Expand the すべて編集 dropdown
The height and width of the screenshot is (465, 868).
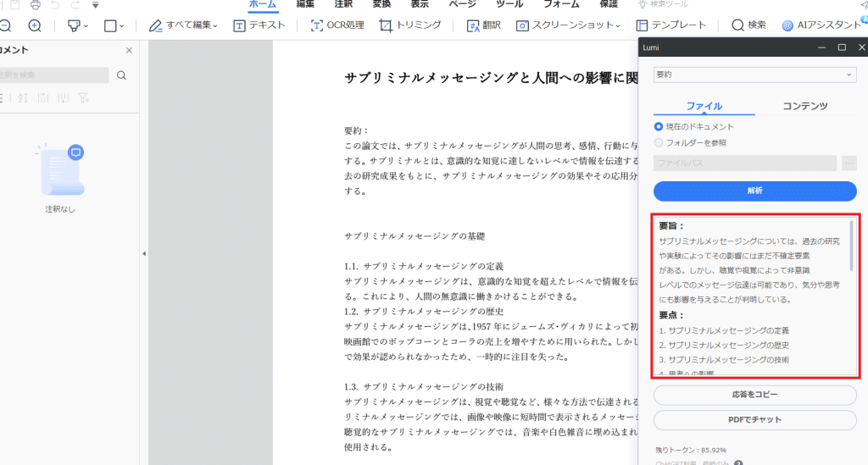tap(215, 25)
